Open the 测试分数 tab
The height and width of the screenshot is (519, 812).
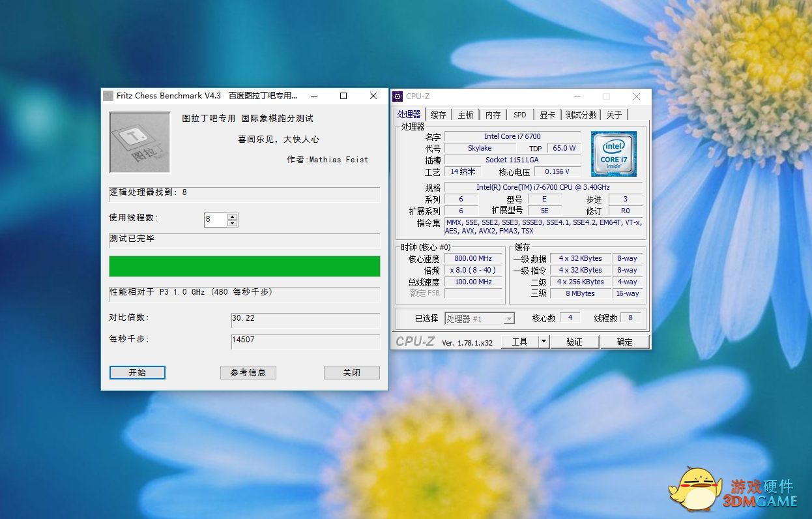point(581,115)
